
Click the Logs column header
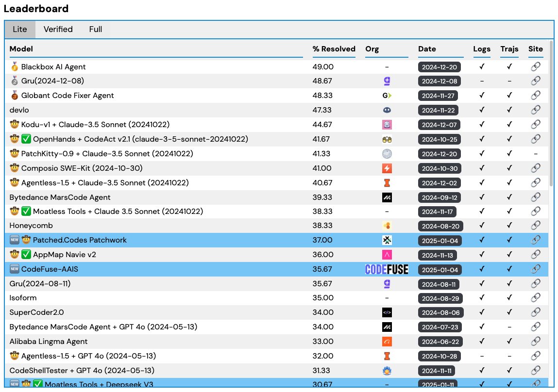[x=482, y=49]
